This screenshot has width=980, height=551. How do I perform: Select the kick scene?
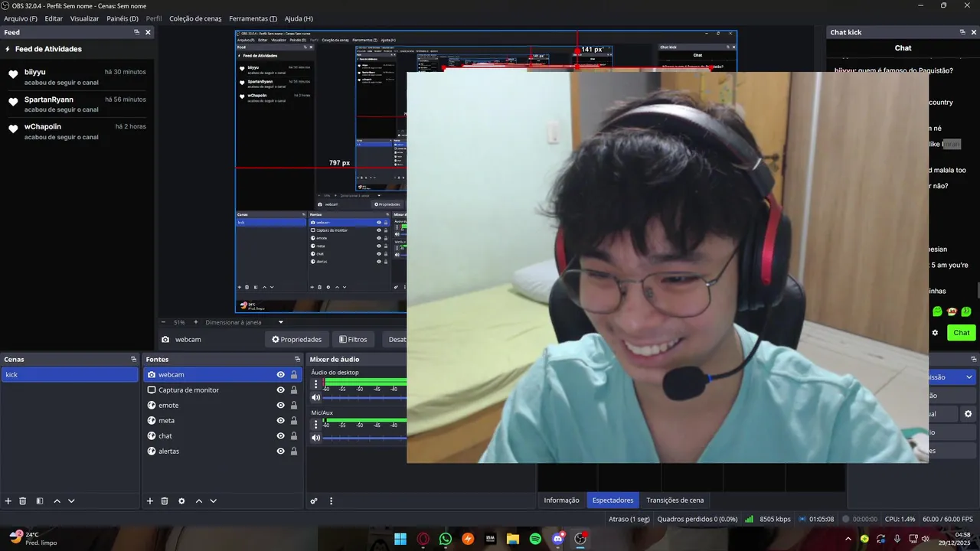(x=70, y=375)
